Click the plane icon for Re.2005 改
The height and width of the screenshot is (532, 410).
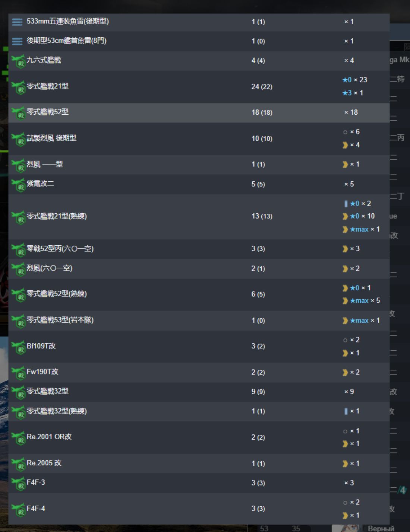tap(18, 464)
